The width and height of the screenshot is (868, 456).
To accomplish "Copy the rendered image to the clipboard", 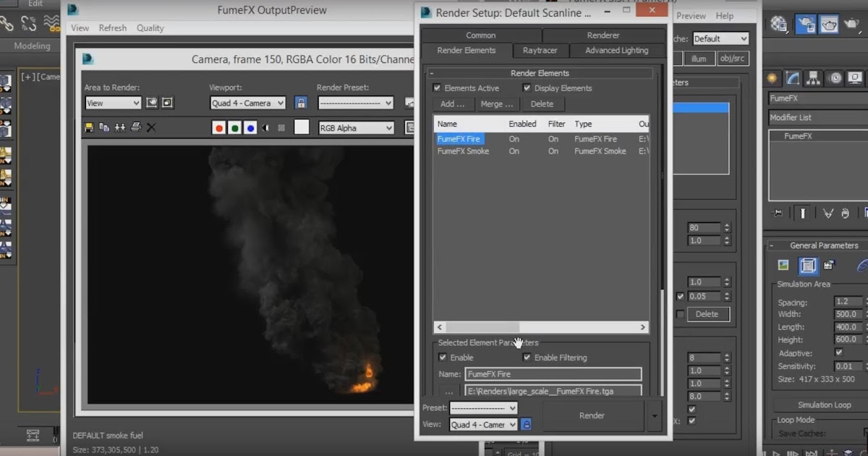I will [104, 127].
